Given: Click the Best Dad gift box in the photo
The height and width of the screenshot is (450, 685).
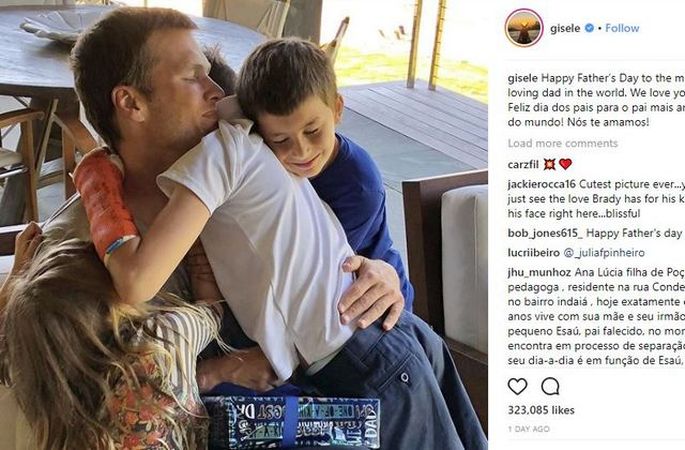Looking at the screenshot, I should (x=292, y=421).
